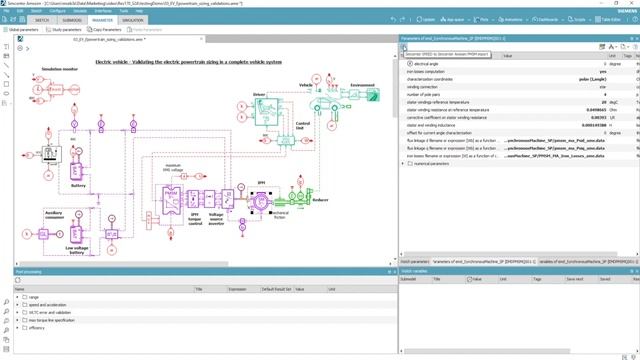Toggle the Value column checkbox in Watch variables
Screen dimensions: 640x360
(469, 279)
